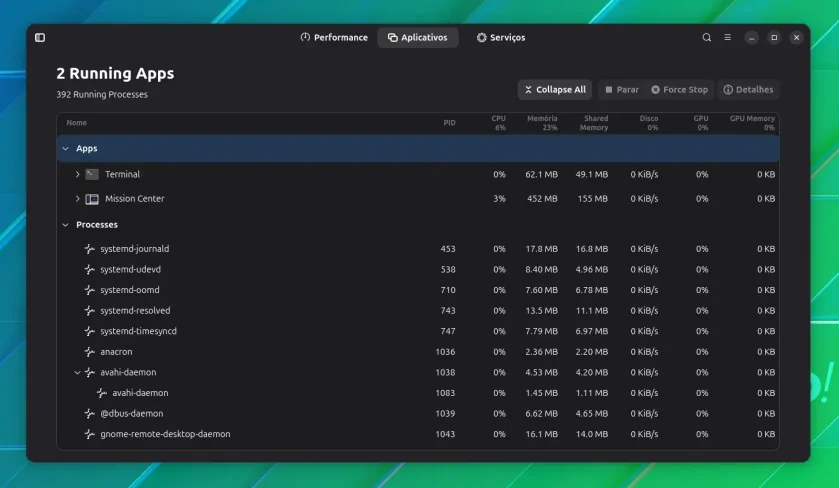The height and width of the screenshot is (488, 840).
Task: Toggle the sidebar panel icon
Action: pos(40,37)
